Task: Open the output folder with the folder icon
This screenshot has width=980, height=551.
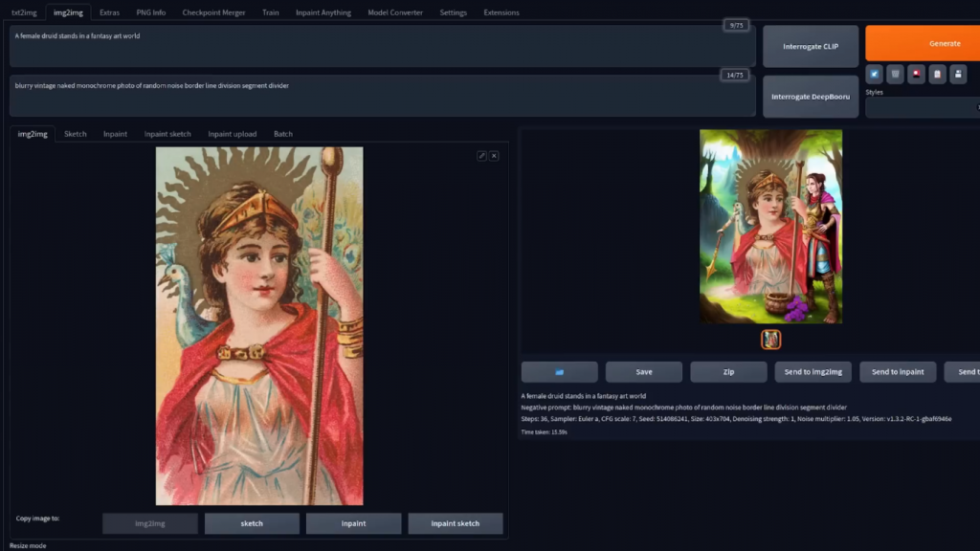Action: click(x=560, y=372)
